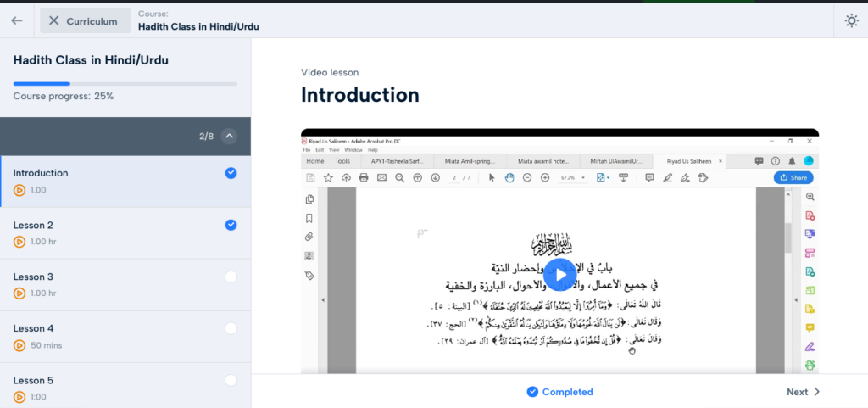Uncheck the Introduction completion checkmark
The width and height of the screenshot is (868, 408).
click(x=231, y=173)
